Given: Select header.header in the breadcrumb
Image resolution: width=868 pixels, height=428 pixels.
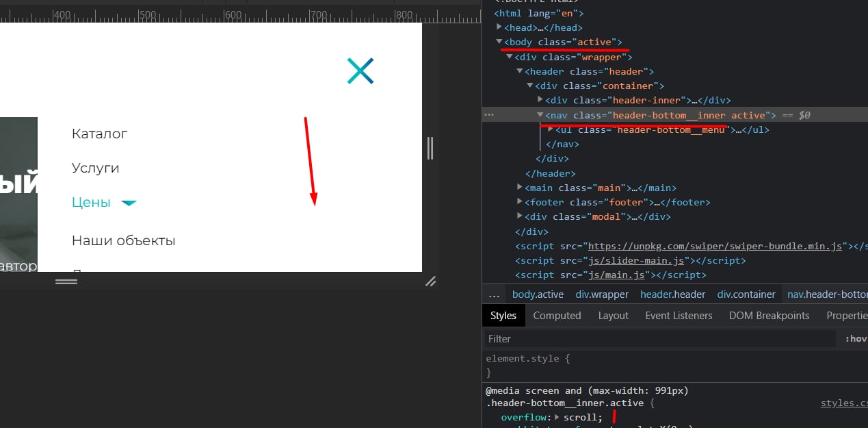Looking at the screenshot, I should pyautogui.click(x=673, y=294).
